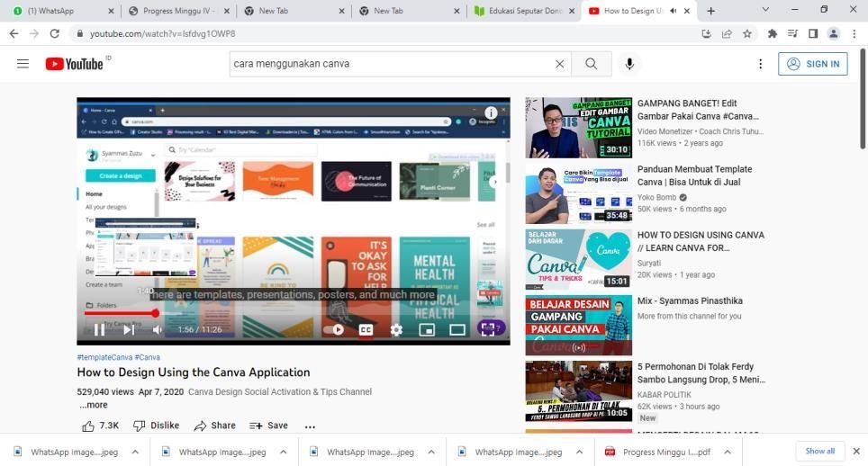Expand options for Progress Minggu pdf download
This screenshot has height=466, width=868.
[728, 453]
